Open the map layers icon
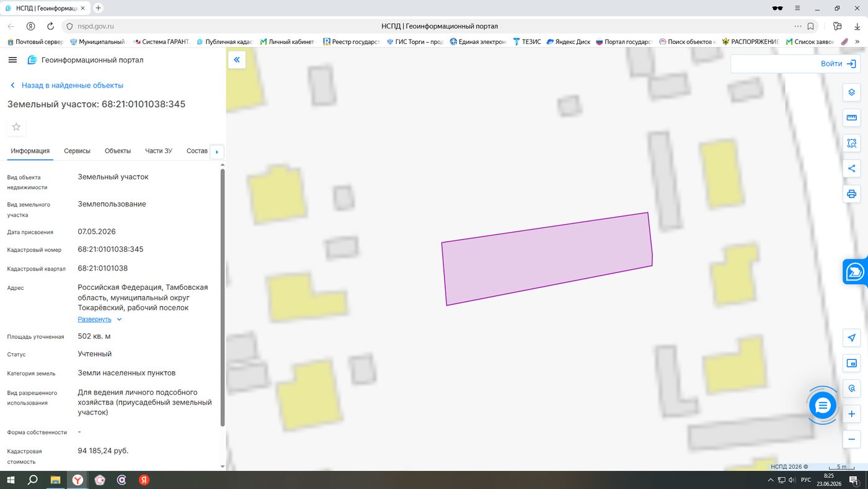This screenshot has height=489, width=868. pos(852,92)
